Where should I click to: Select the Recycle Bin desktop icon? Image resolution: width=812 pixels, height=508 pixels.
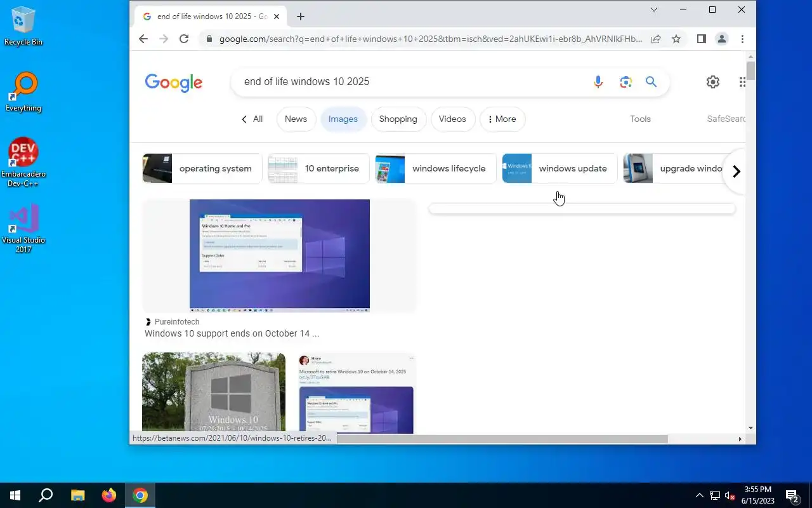23,26
